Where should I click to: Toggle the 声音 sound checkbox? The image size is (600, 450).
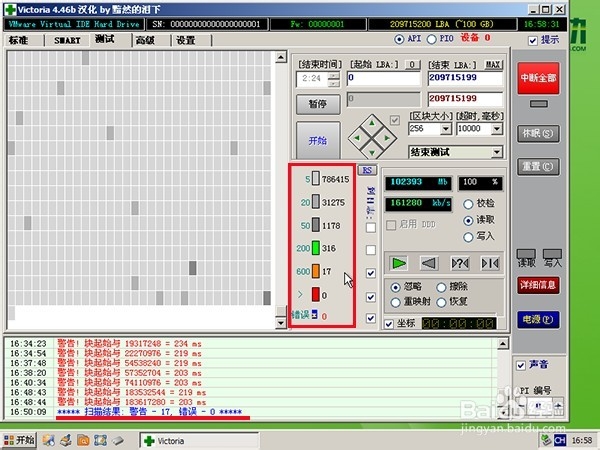pyautogui.click(x=521, y=365)
